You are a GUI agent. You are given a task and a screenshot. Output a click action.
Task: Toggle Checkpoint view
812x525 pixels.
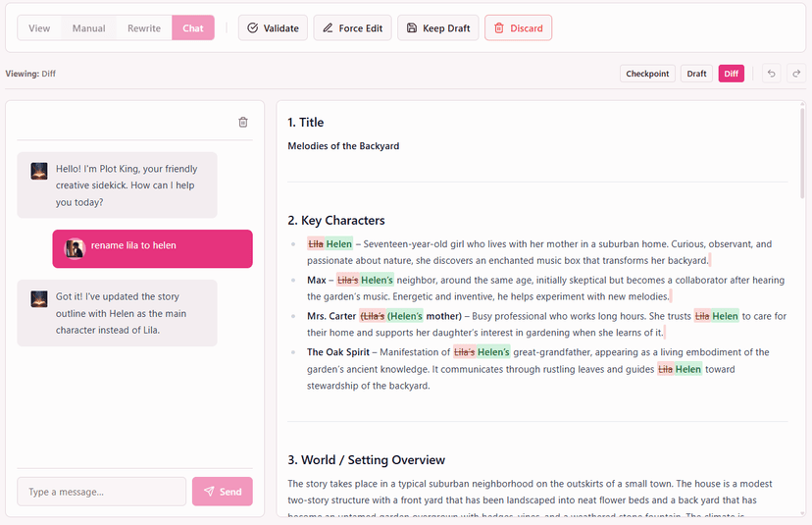(x=647, y=74)
